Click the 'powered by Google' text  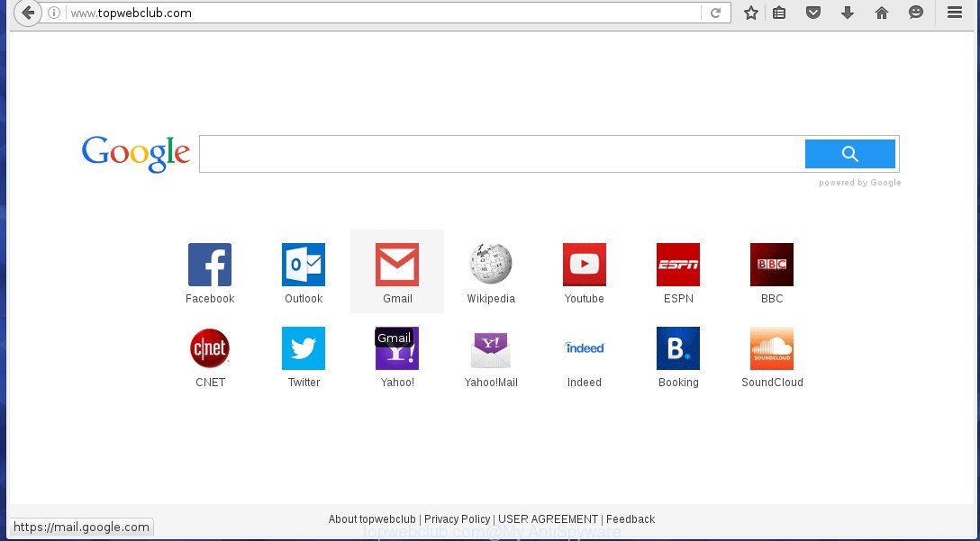860,183
